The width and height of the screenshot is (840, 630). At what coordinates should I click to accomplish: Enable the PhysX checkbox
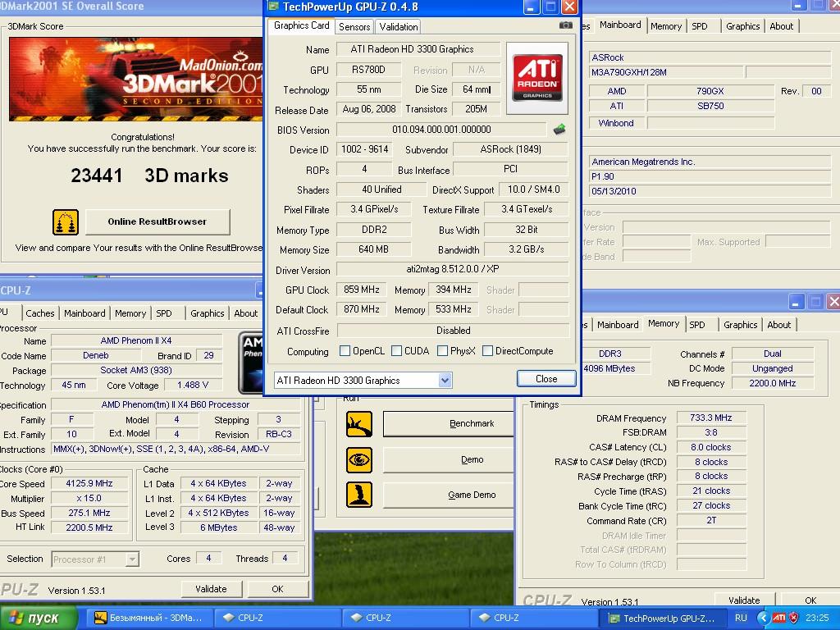pos(442,351)
